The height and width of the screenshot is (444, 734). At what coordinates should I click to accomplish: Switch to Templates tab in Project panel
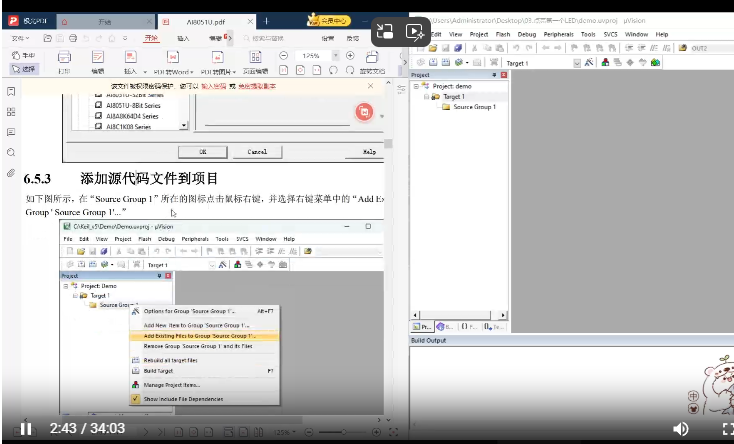(x=494, y=326)
